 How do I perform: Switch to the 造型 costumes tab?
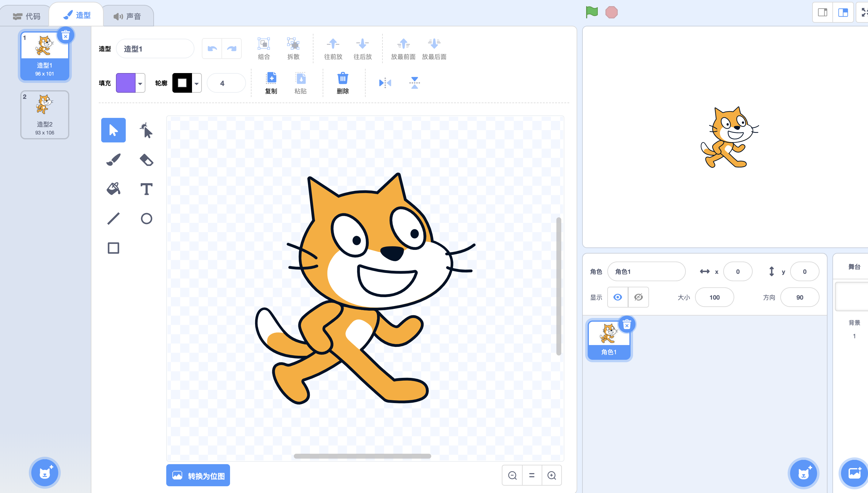[77, 15]
